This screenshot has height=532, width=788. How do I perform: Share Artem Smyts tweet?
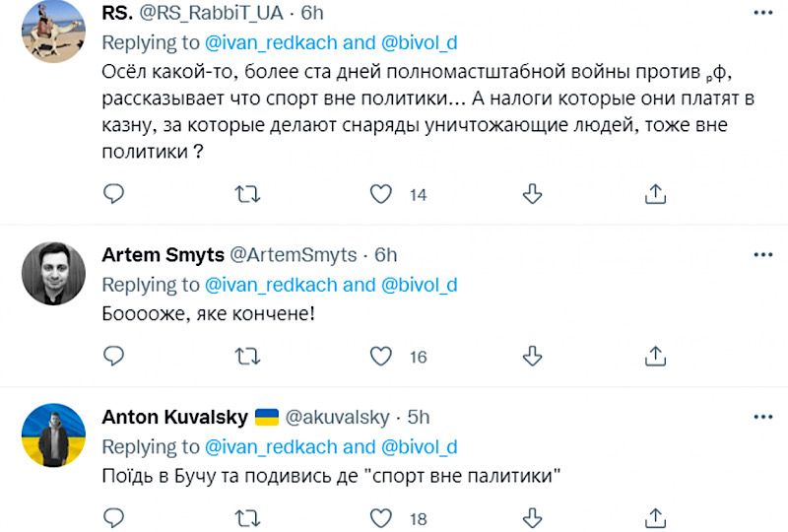656,355
